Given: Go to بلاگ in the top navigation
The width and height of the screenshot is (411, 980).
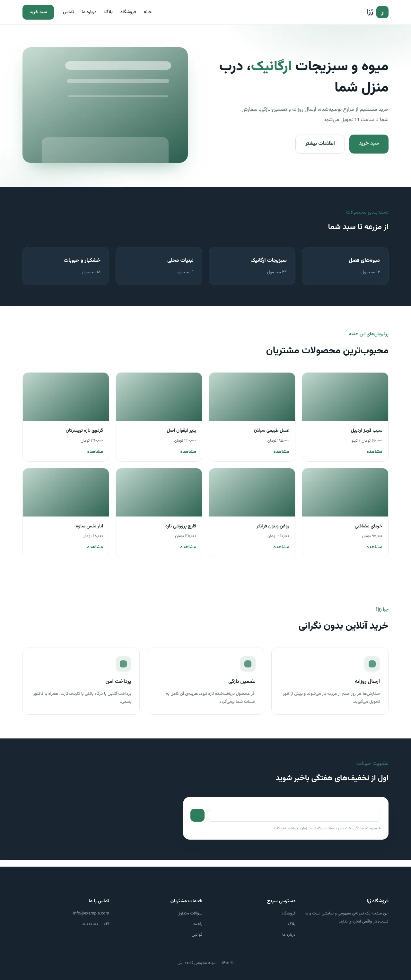Looking at the screenshot, I should point(108,12).
